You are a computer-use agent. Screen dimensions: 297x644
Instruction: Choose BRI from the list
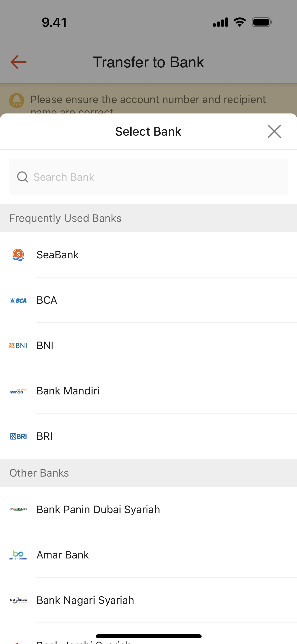[x=45, y=436]
